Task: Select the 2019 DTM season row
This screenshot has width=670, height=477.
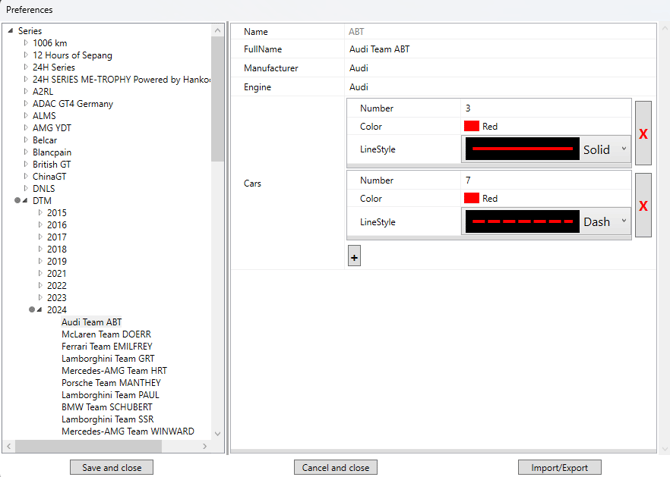Action: pyautogui.click(x=56, y=261)
